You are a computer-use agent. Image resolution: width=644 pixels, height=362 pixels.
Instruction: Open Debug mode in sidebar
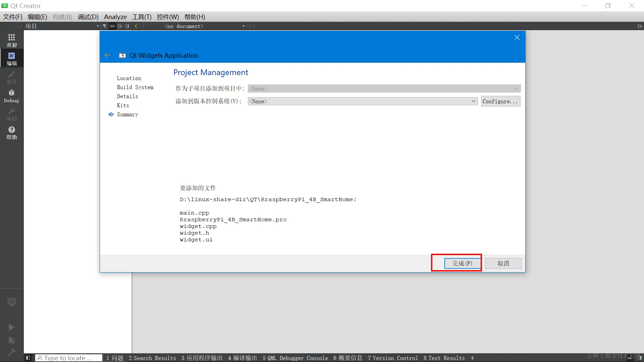[12, 96]
